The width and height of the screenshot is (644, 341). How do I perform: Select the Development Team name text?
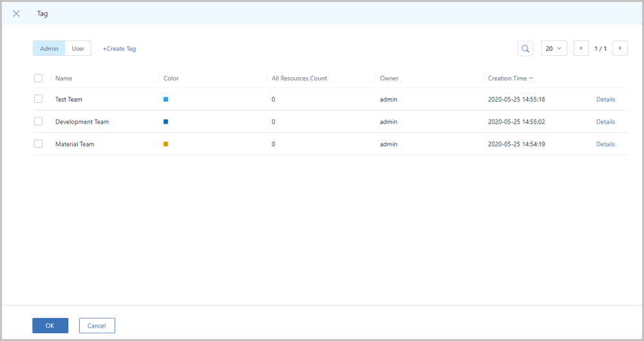pos(82,122)
